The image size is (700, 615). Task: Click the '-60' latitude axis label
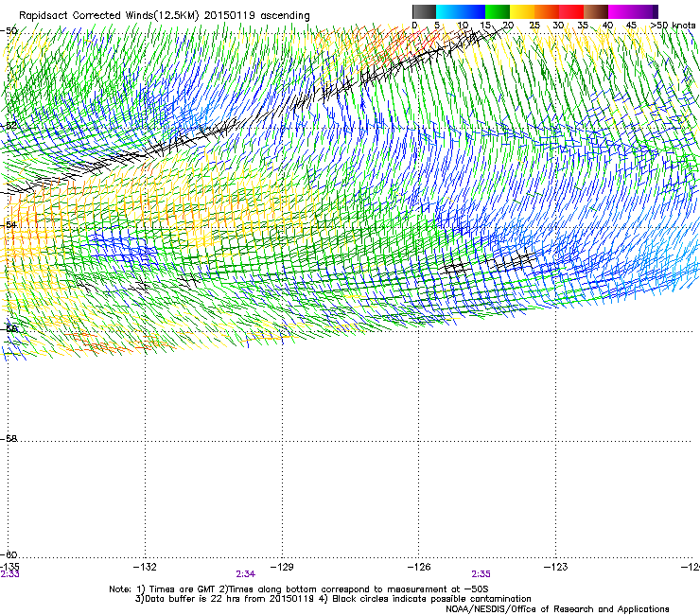tap(9, 554)
